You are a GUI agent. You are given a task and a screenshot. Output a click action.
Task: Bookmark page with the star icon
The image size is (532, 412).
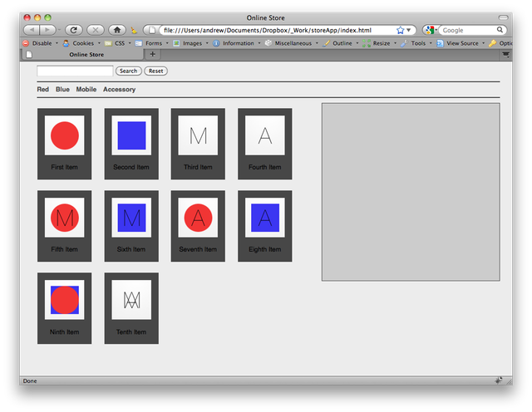point(401,30)
